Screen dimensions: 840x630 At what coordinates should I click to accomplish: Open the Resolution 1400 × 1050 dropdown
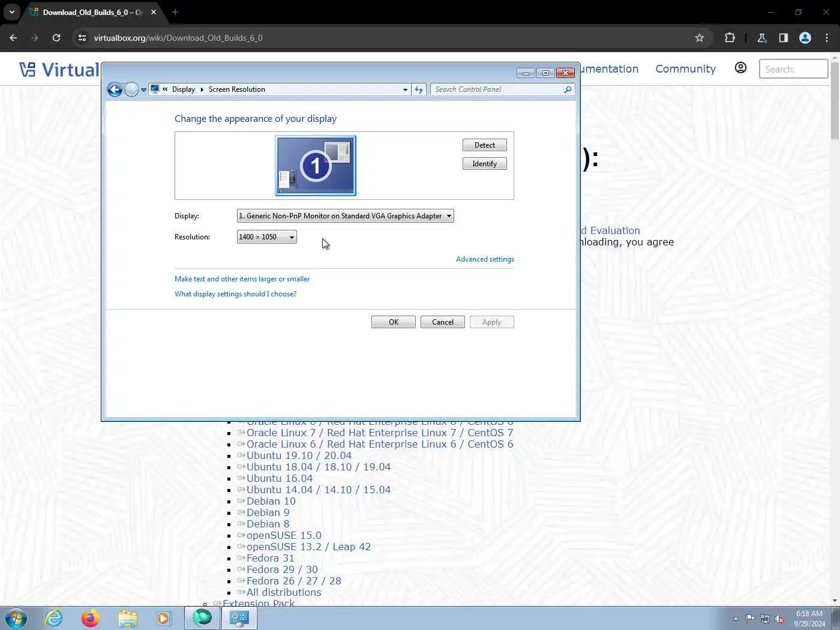tap(266, 237)
